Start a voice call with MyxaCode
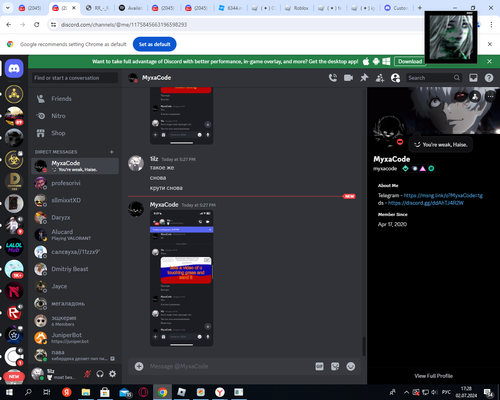Image resolution: width=500 pixels, height=400 pixels. (x=333, y=78)
